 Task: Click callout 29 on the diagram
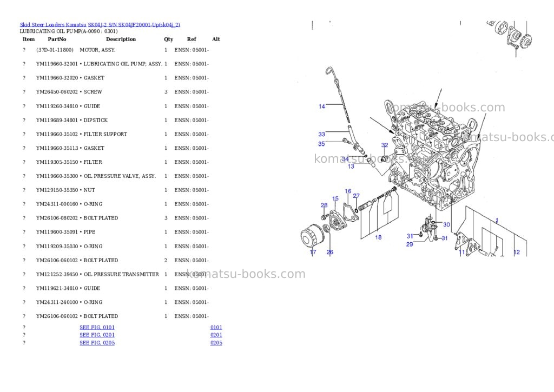click(x=410, y=244)
